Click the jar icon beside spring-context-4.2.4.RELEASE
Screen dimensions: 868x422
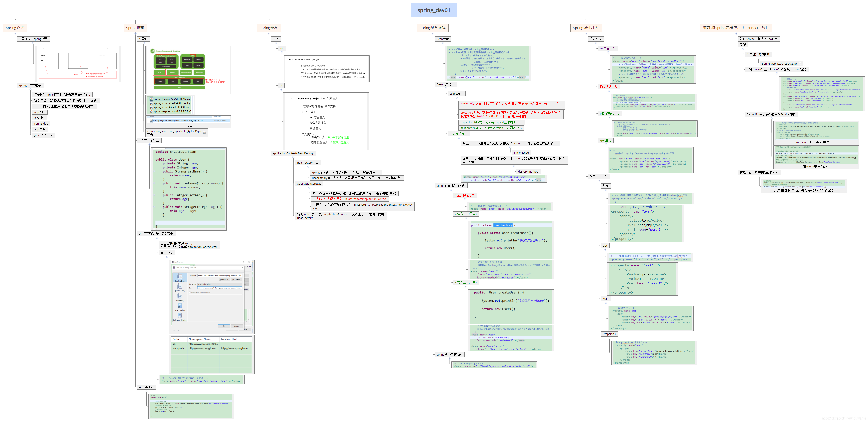pyautogui.click(x=151, y=103)
